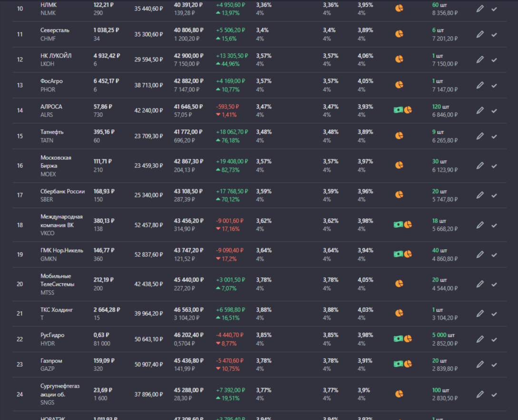Click pencil icon for Московская Биржа row

tap(480, 166)
